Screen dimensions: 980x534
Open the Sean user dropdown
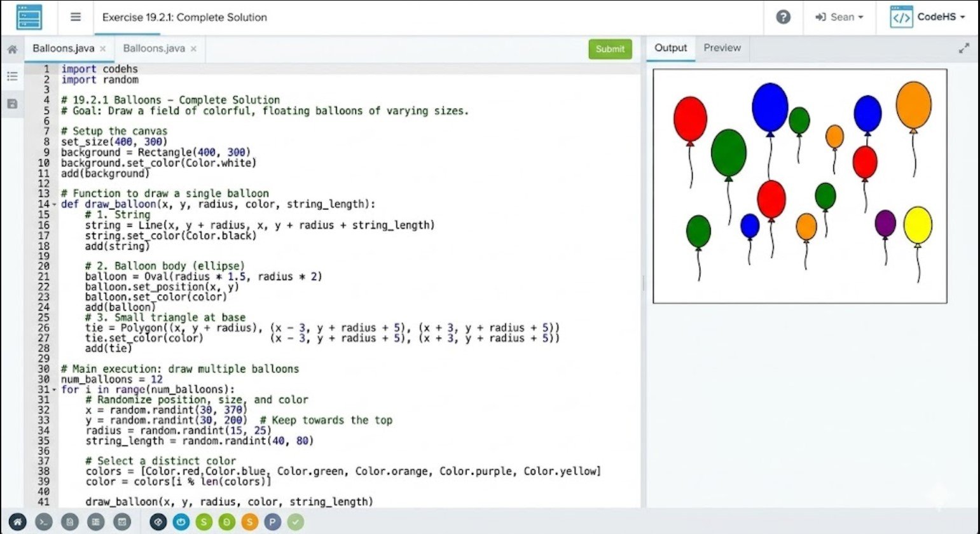[x=839, y=17]
